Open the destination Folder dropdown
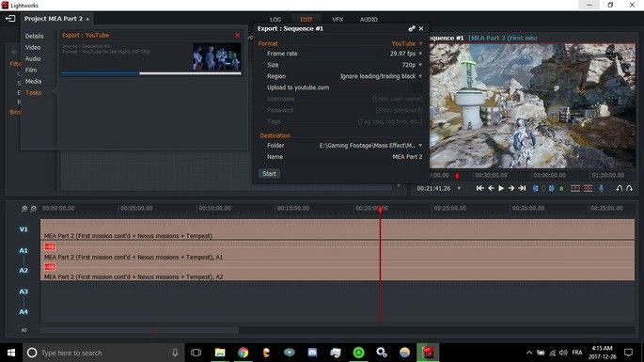Viewport: 644px width, 362px height. (x=370, y=146)
